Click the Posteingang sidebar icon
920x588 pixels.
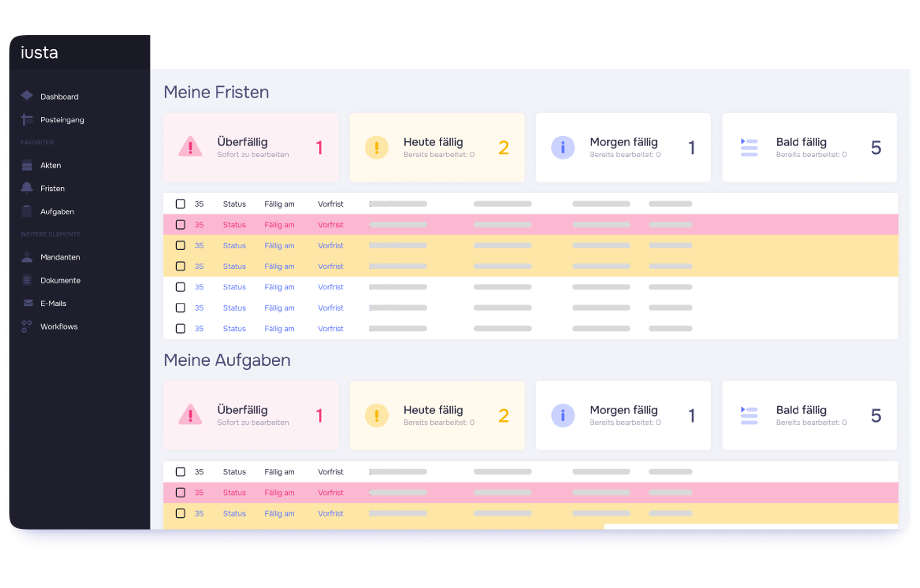27,119
